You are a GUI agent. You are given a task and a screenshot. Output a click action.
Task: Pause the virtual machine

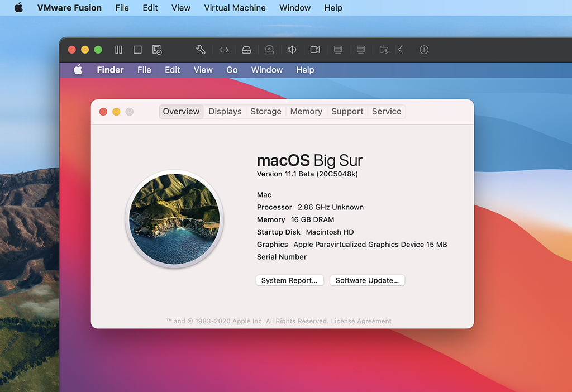(x=118, y=49)
